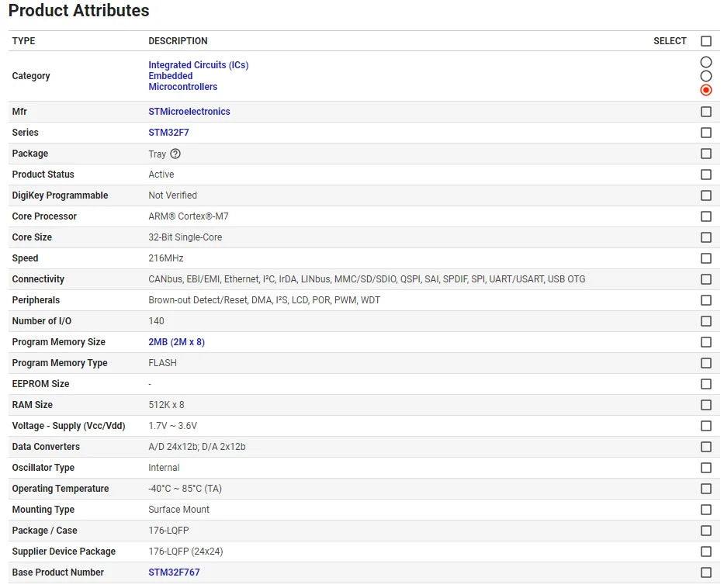Tick the RAM Size row checkbox
Screen dimensions: 724x588
[705, 405]
